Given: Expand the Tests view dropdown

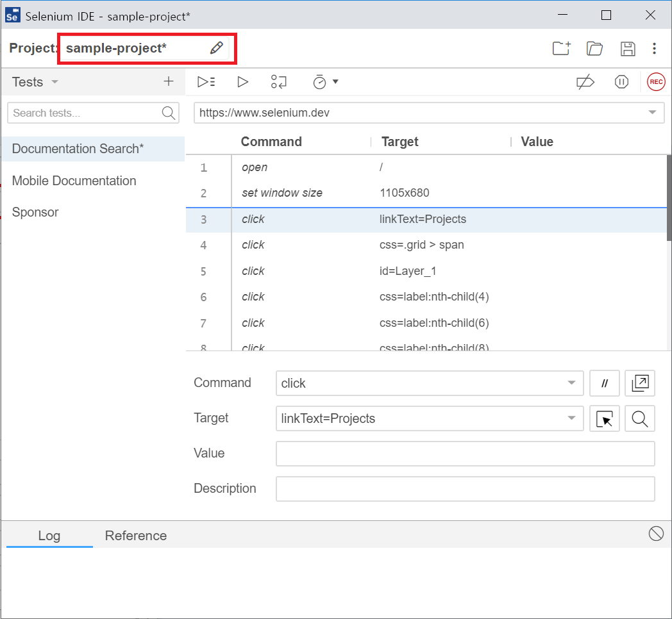Looking at the screenshot, I should point(55,82).
